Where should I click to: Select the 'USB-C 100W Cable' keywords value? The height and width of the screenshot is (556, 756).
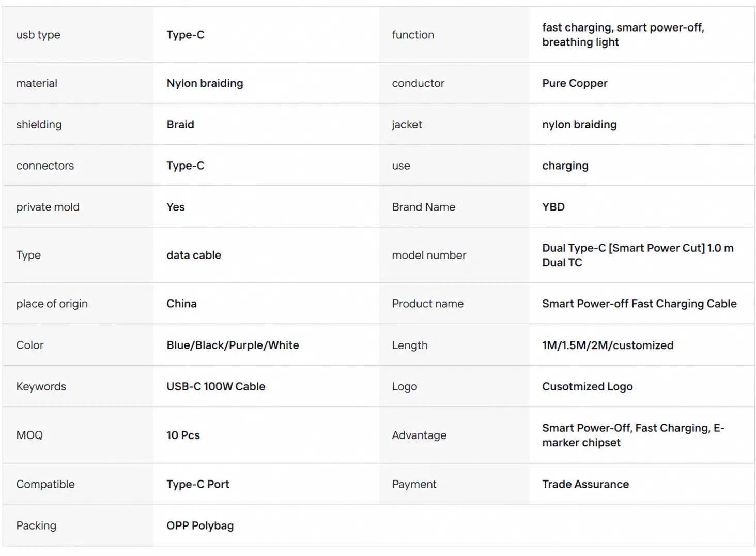point(215,387)
